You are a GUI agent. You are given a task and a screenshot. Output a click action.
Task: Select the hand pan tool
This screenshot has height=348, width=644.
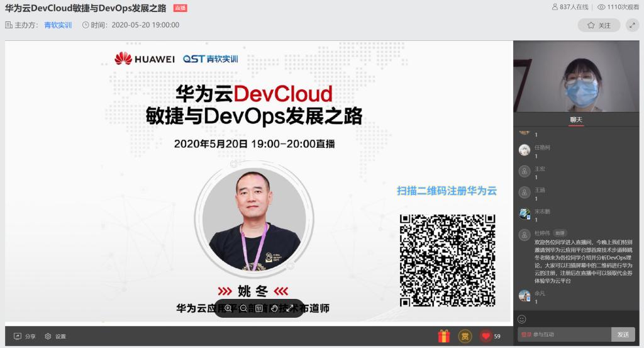(x=274, y=308)
